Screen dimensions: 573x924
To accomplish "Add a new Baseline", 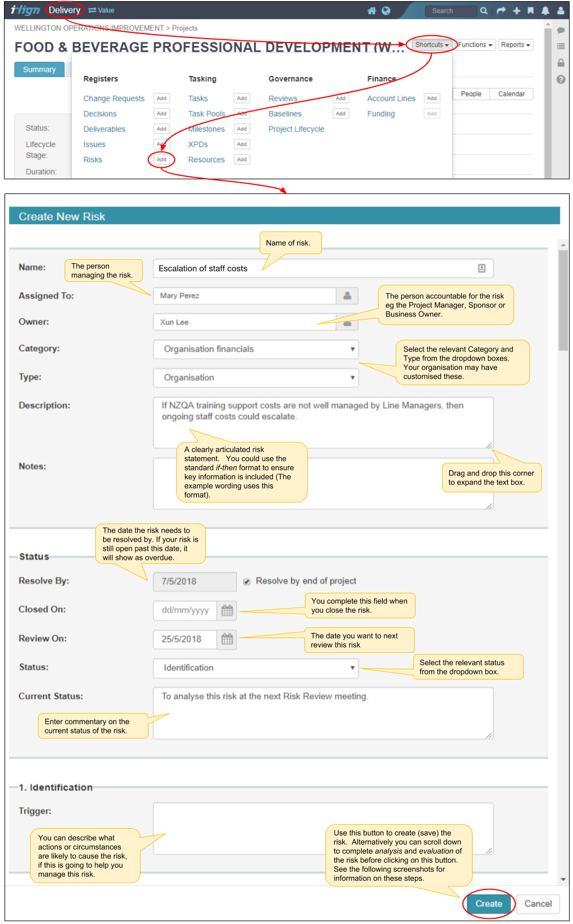I will click(341, 113).
